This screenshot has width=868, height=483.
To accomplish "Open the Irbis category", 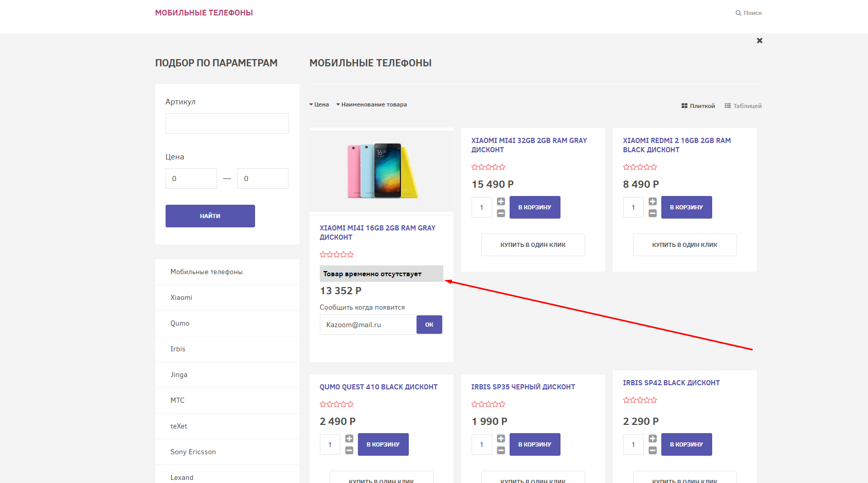I will pos(227,349).
